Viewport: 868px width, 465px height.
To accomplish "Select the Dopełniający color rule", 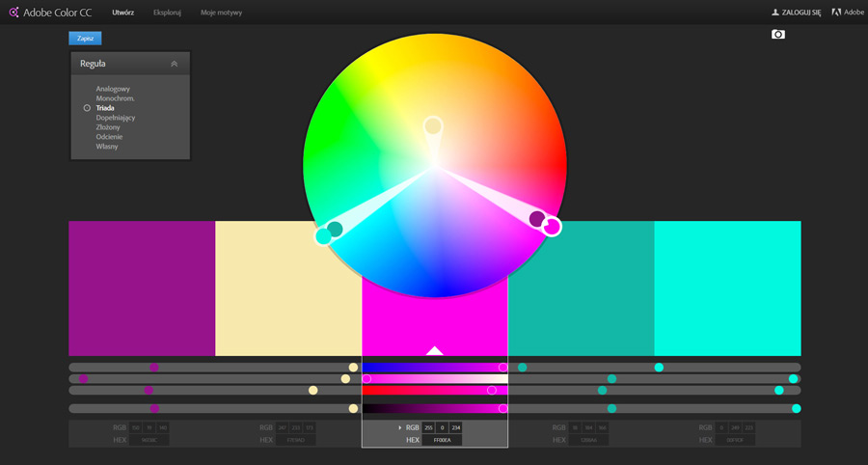I will (x=115, y=118).
